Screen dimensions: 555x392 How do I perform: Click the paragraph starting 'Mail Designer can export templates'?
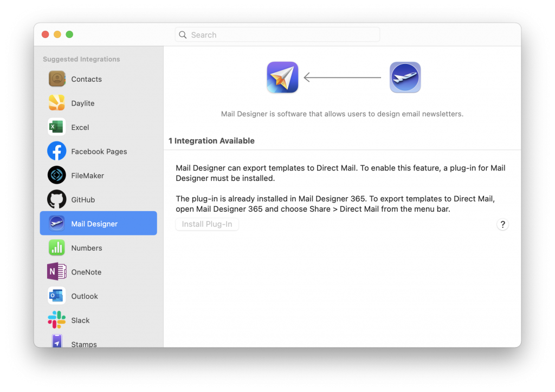340,173
